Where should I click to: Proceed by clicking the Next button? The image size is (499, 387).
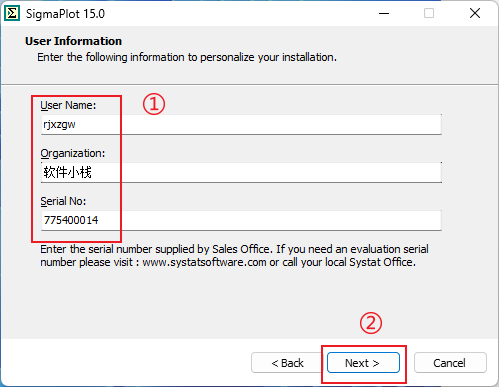click(x=363, y=363)
